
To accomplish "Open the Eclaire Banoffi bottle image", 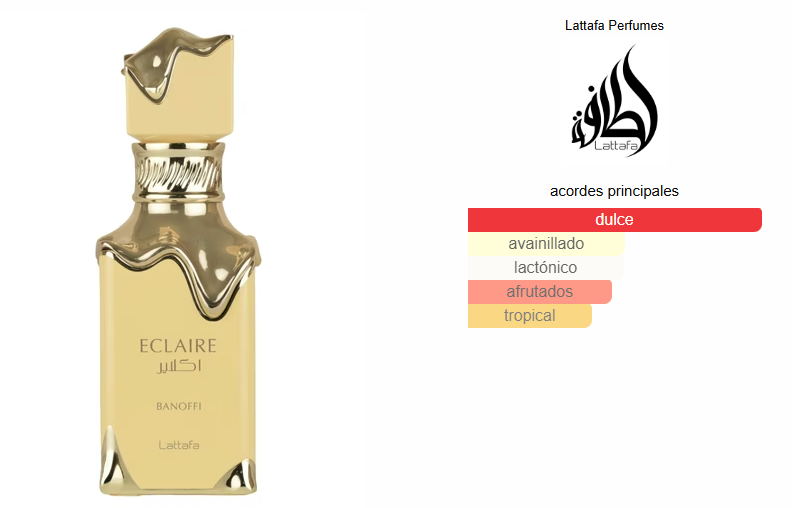I will coord(178,262).
